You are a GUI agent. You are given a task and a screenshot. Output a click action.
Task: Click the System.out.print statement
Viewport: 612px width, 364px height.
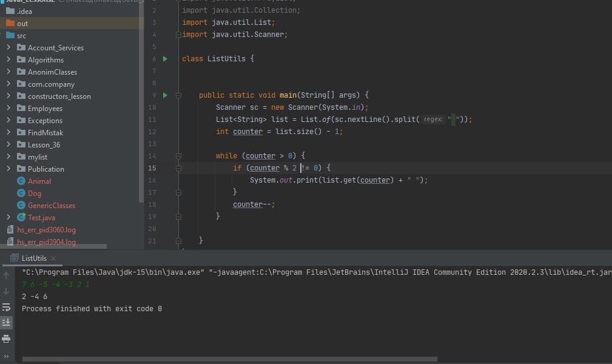pyautogui.click(x=339, y=180)
